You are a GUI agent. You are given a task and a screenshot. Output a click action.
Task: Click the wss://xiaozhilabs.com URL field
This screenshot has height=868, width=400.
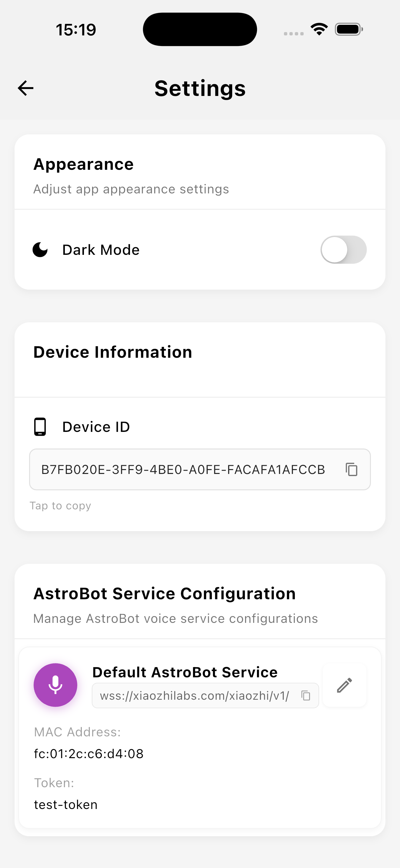pos(205,695)
